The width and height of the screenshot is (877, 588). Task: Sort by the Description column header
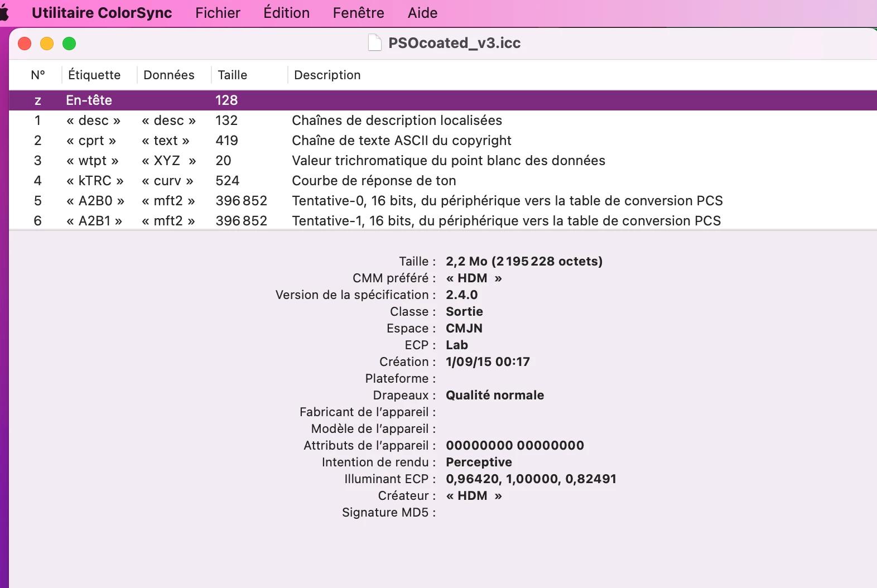tap(327, 75)
